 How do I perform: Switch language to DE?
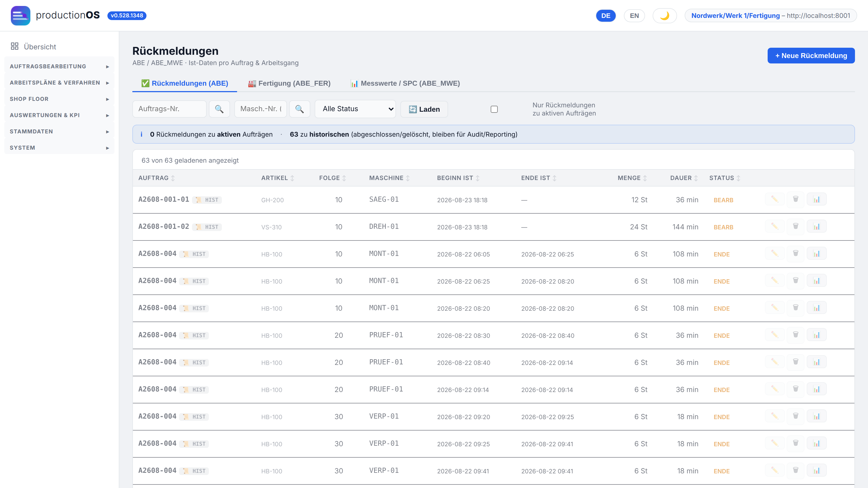click(605, 15)
